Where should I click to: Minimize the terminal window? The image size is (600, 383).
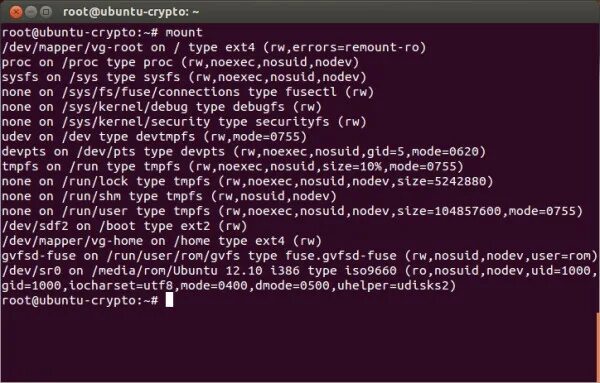pos(31,12)
